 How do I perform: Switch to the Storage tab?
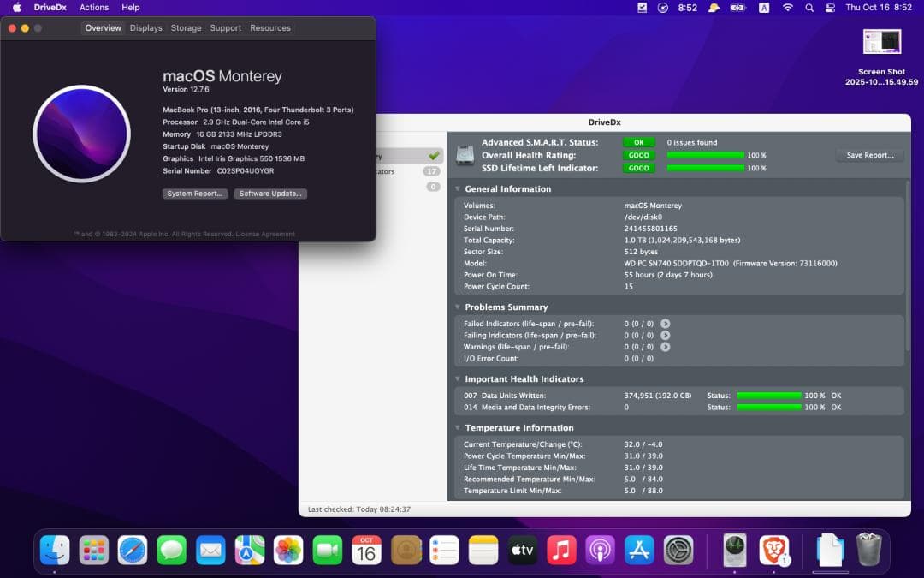click(x=186, y=27)
